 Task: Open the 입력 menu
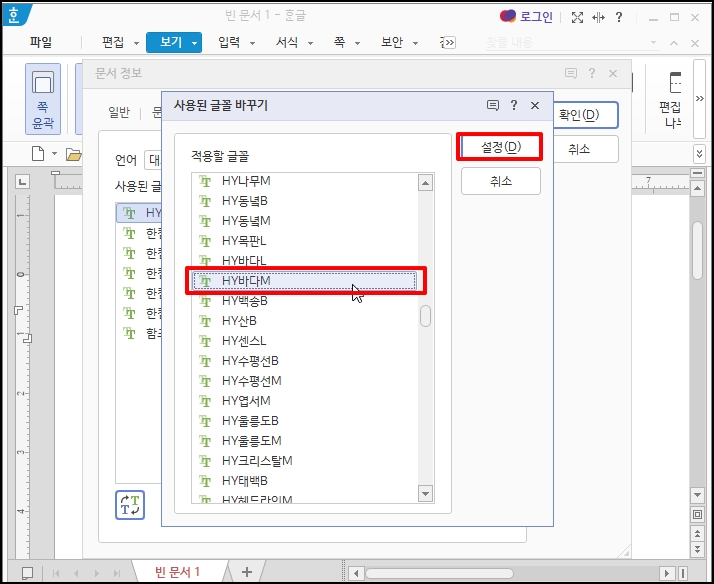click(229, 42)
